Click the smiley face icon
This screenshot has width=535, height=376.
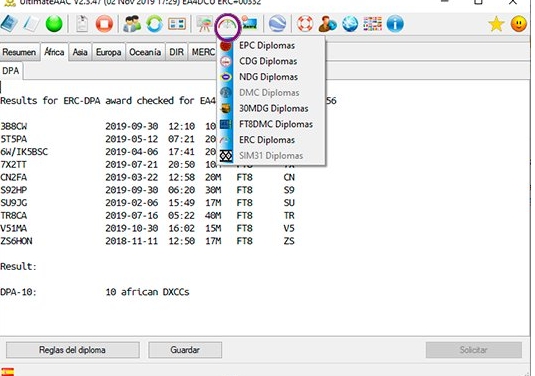coord(519,24)
